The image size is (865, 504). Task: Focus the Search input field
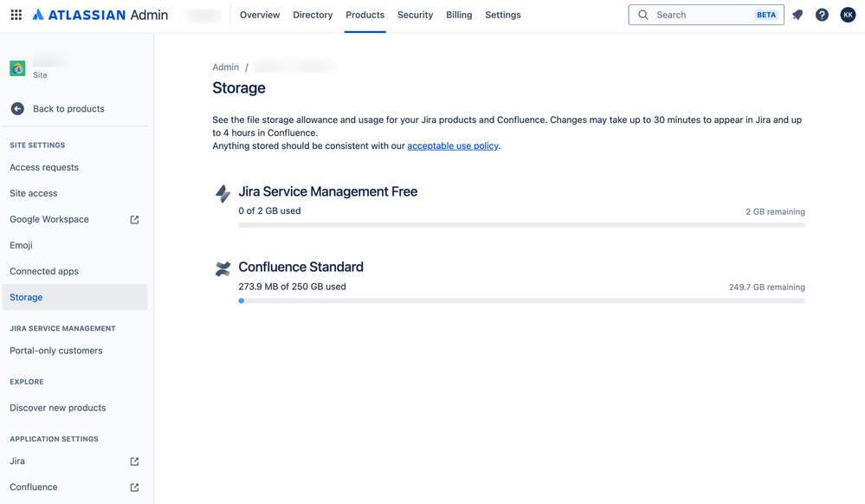pyautogui.click(x=707, y=15)
